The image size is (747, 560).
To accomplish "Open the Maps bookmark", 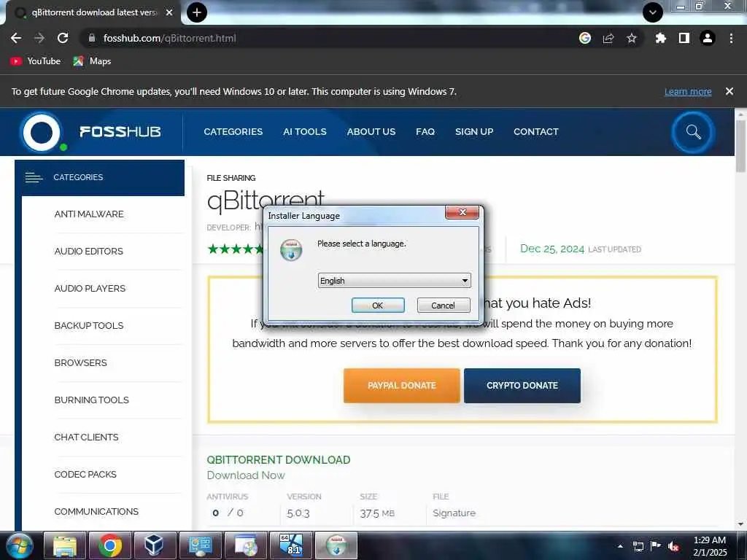I will point(92,61).
